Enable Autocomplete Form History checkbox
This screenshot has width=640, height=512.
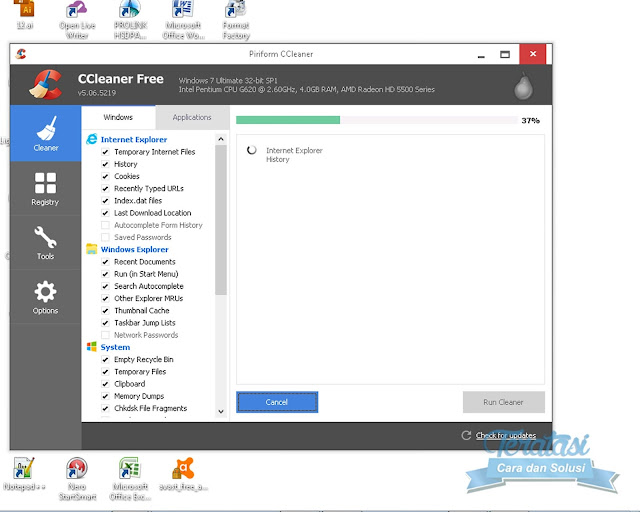coord(105,225)
